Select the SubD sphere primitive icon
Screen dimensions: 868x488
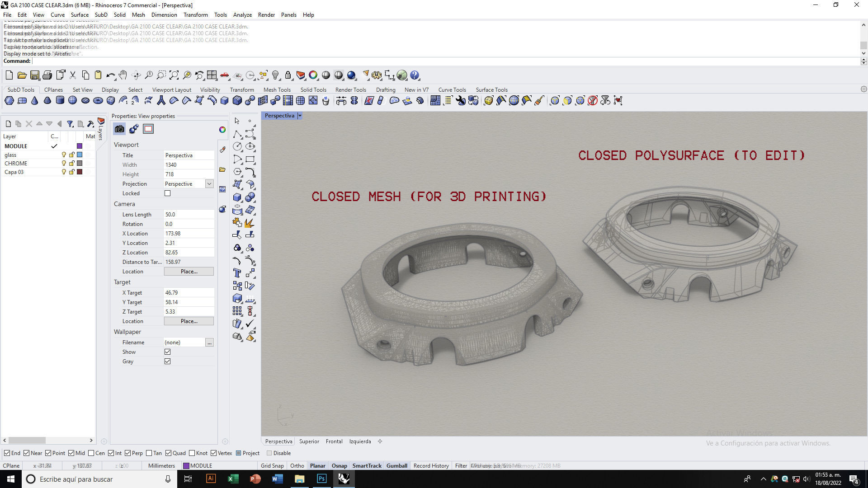[x=72, y=100]
